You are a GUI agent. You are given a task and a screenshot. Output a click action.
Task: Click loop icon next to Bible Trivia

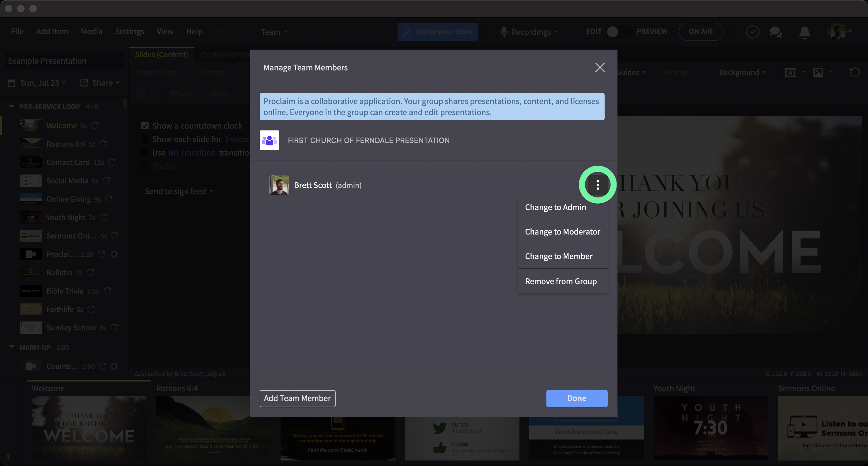pyautogui.click(x=108, y=291)
